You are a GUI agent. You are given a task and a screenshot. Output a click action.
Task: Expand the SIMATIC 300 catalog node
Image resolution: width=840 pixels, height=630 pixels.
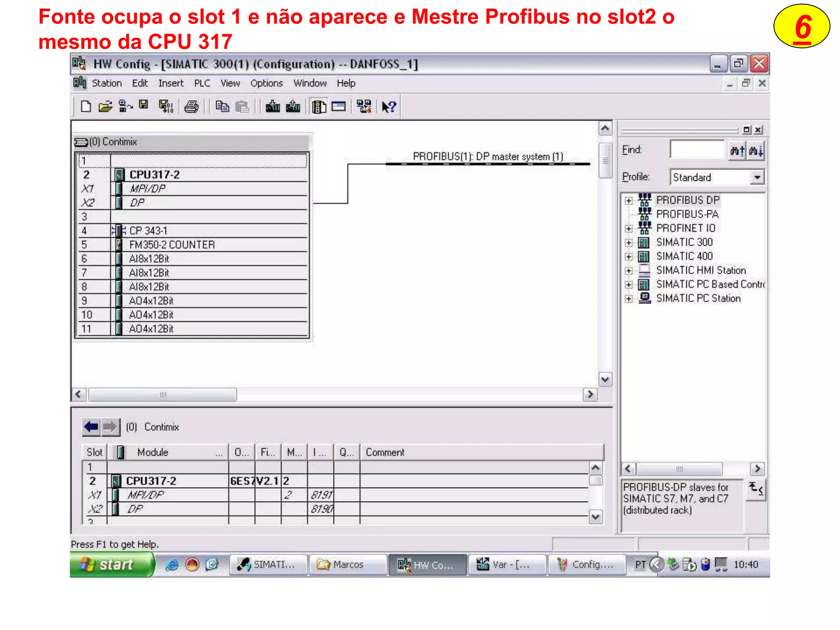pos(628,243)
